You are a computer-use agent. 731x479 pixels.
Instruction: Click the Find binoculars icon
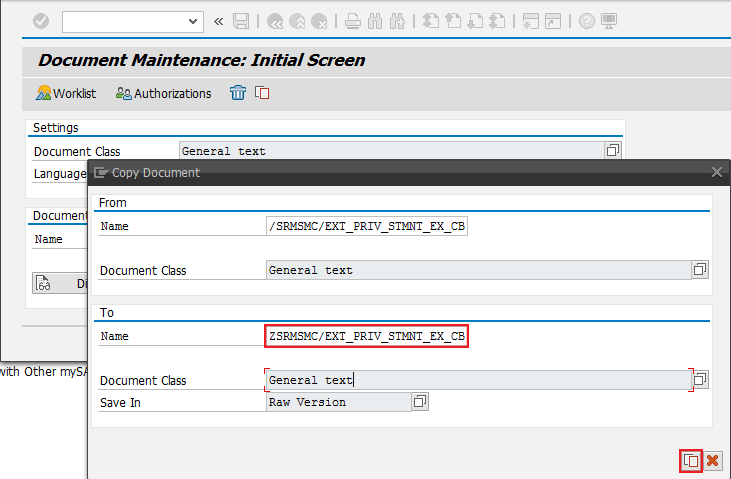(375, 21)
